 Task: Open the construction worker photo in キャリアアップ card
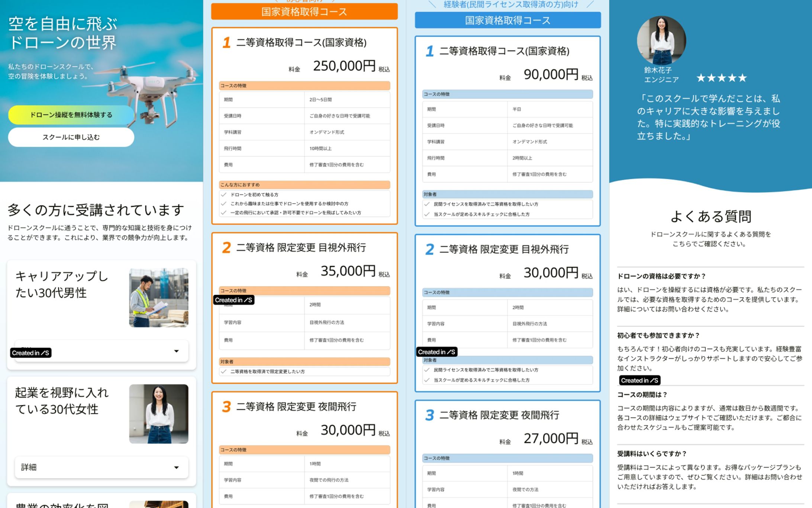(159, 298)
